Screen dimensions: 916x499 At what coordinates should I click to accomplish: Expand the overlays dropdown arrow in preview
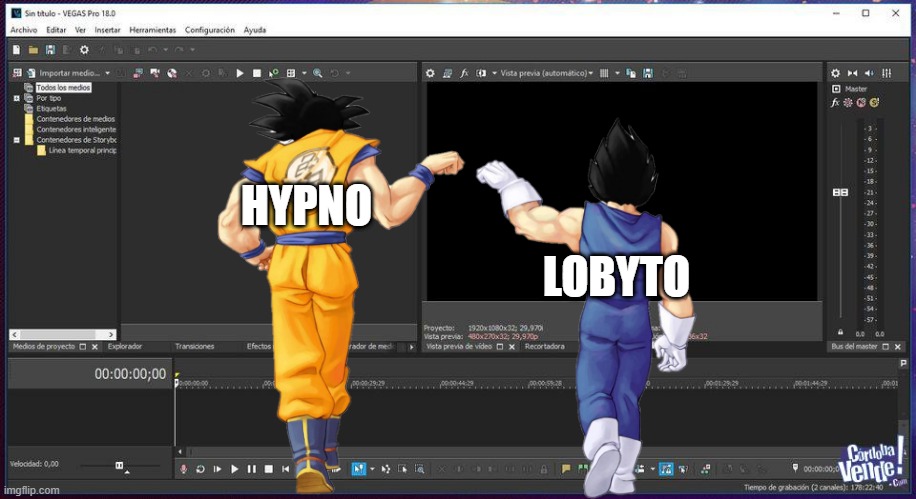click(x=617, y=73)
